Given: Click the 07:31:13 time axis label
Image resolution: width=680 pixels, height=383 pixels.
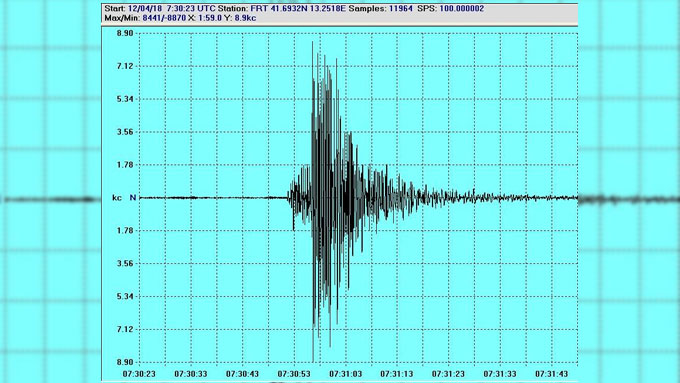Looking at the screenshot, I should [396, 374].
